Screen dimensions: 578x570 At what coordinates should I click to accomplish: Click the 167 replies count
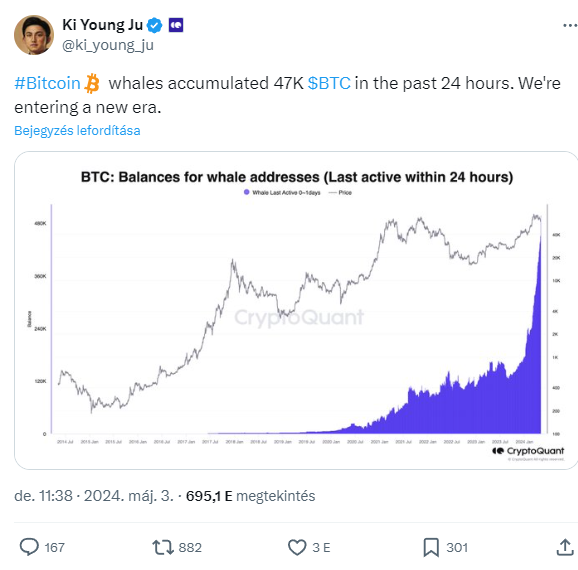pyautogui.click(x=55, y=548)
